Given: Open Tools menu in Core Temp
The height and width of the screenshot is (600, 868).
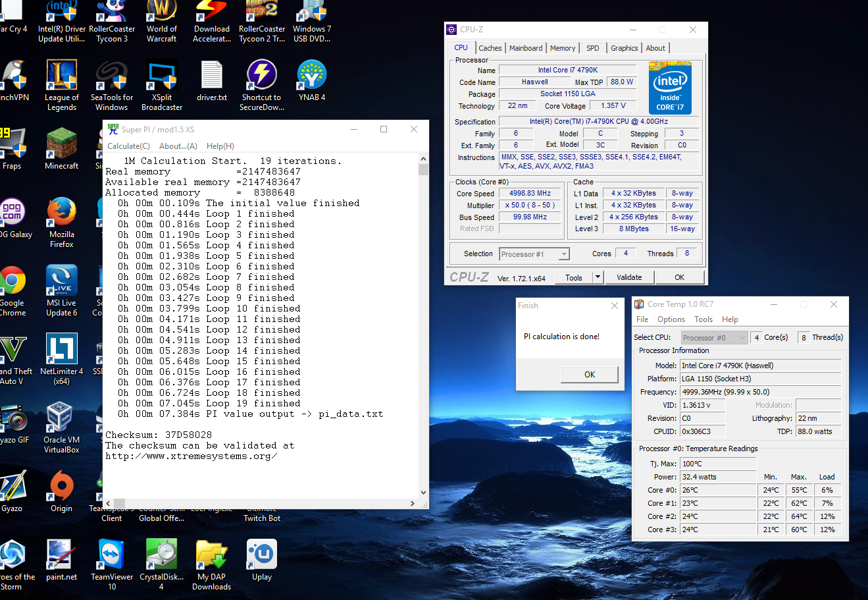Looking at the screenshot, I should (703, 319).
